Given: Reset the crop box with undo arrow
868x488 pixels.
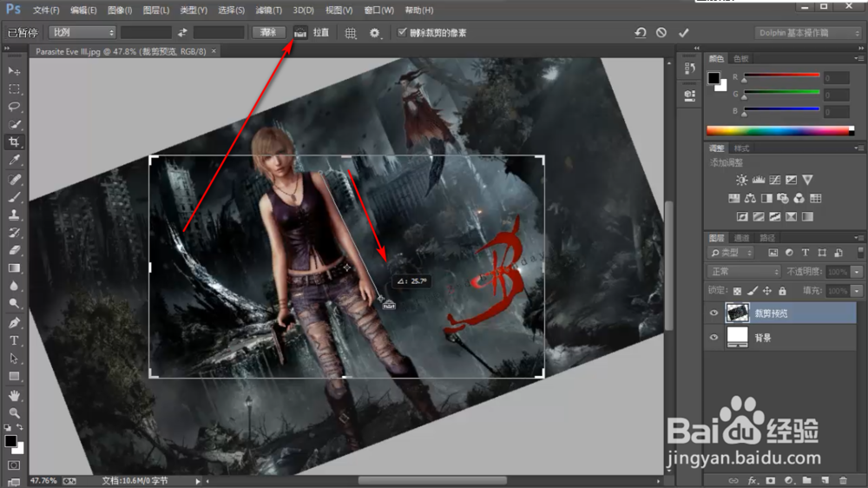Looking at the screenshot, I should point(641,33).
